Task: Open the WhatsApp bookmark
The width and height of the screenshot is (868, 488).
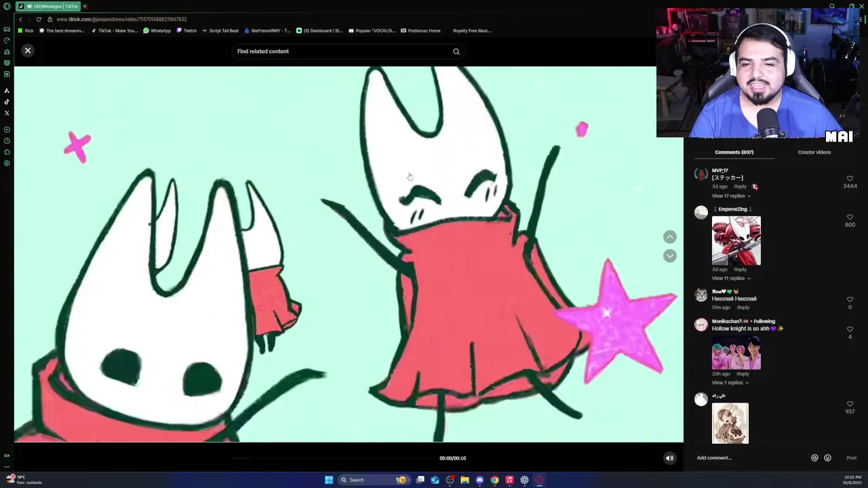Action: pos(157,30)
